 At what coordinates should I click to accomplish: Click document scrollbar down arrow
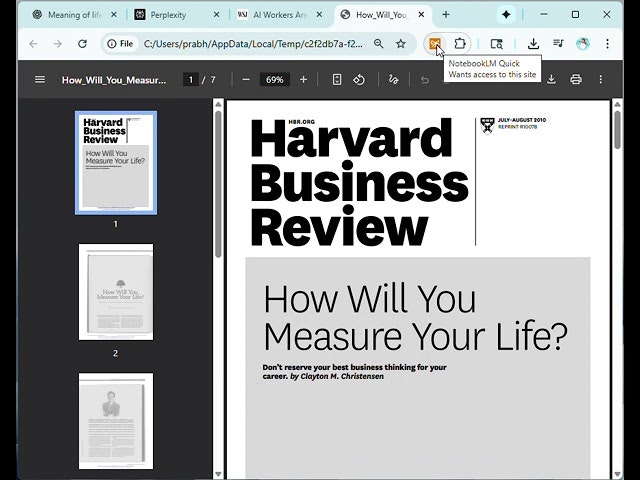tap(618, 474)
